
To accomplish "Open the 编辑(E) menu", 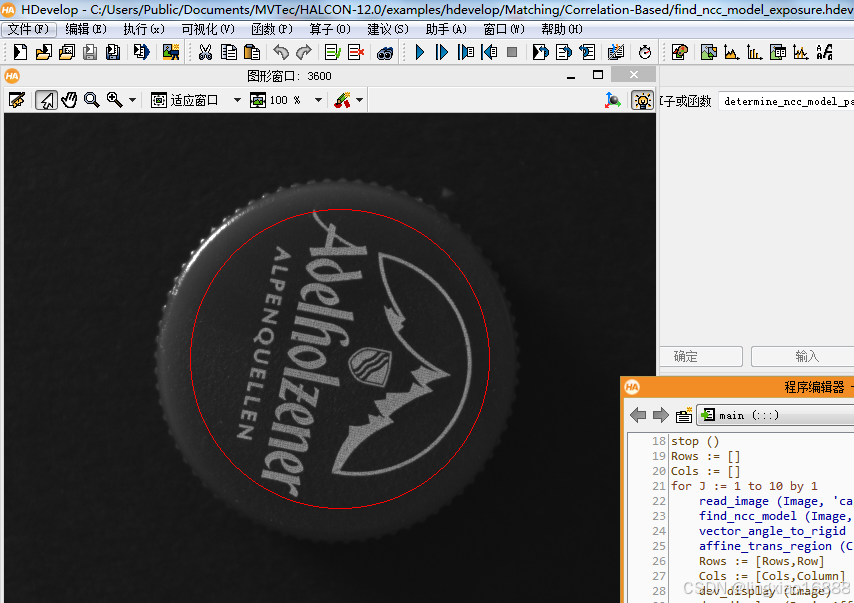I will coord(86,29).
